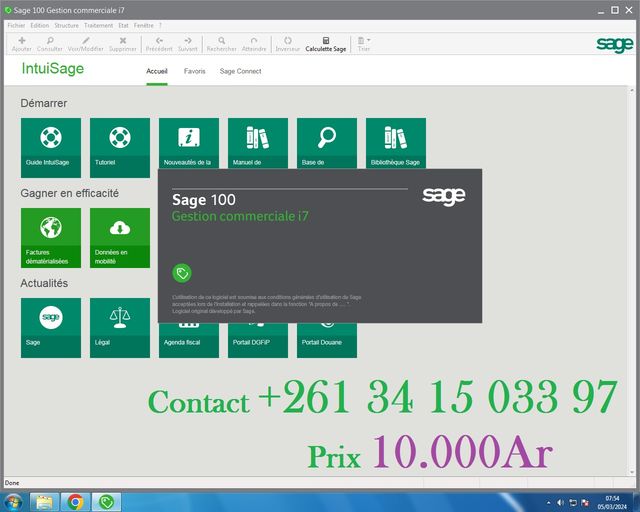
Task: Click the green tag icon on splash
Action: (x=182, y=273)
